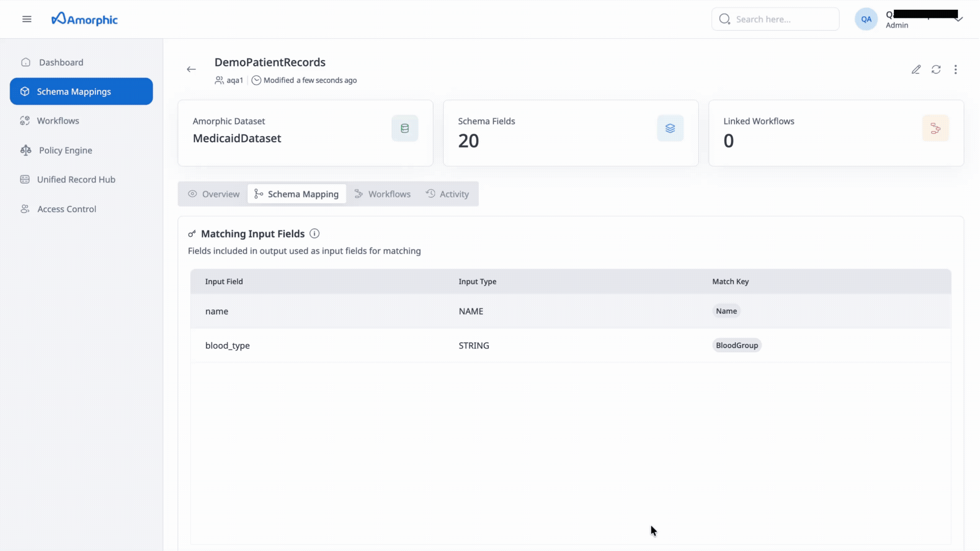Click the back arrow beside DemoPatientRecords
This screenshot has height=551, width=980.
point(191,69)
